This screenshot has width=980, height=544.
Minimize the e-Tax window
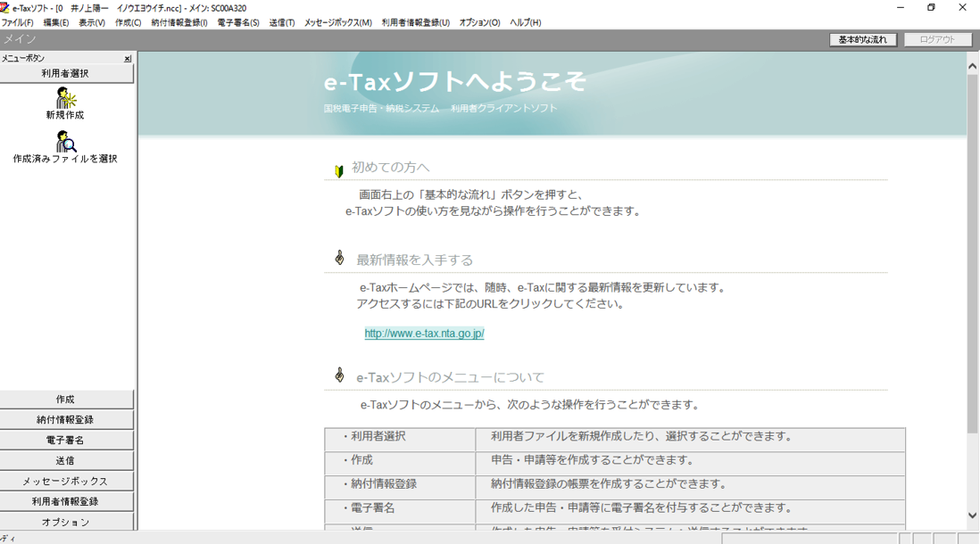tap(901, 7)
